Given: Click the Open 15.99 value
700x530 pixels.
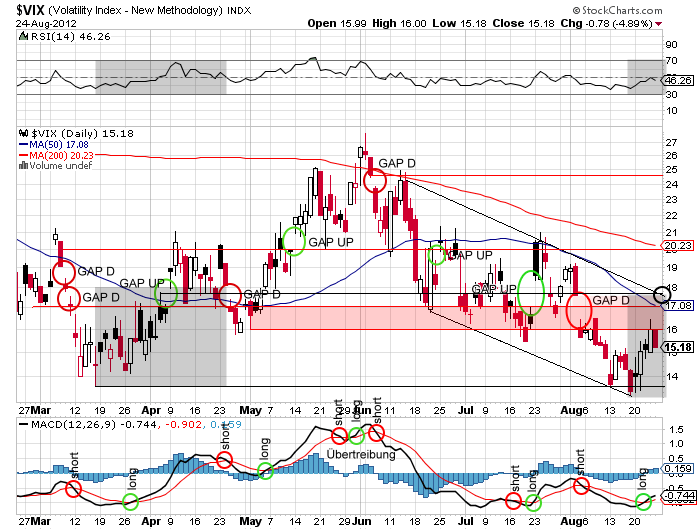Looking at the screenshot, I should tap(337, 23).
